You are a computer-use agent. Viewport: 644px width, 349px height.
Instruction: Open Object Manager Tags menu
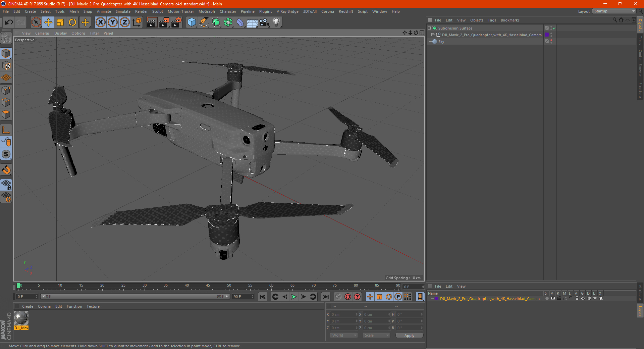[x=492, y=20]
